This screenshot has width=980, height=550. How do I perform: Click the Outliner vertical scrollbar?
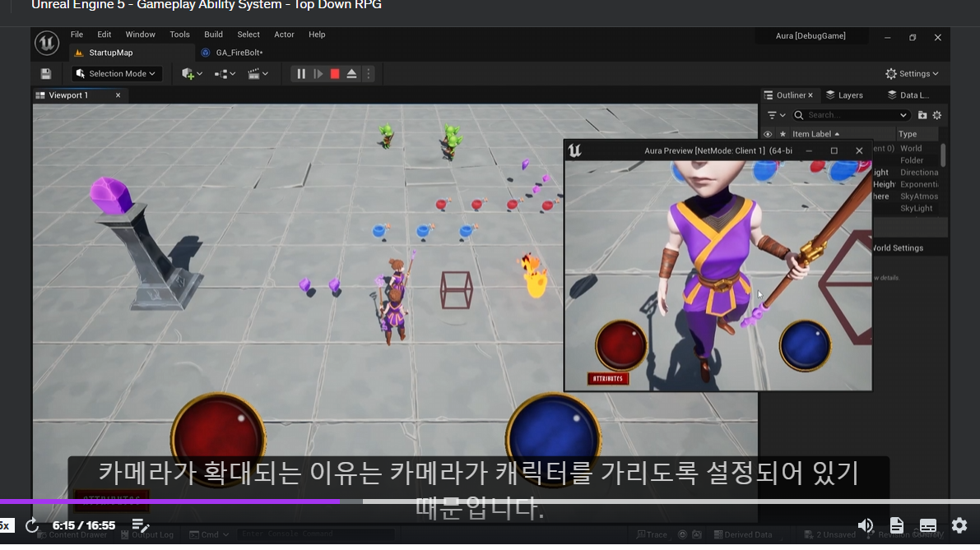pyautogui.click(x=943, y=155)
